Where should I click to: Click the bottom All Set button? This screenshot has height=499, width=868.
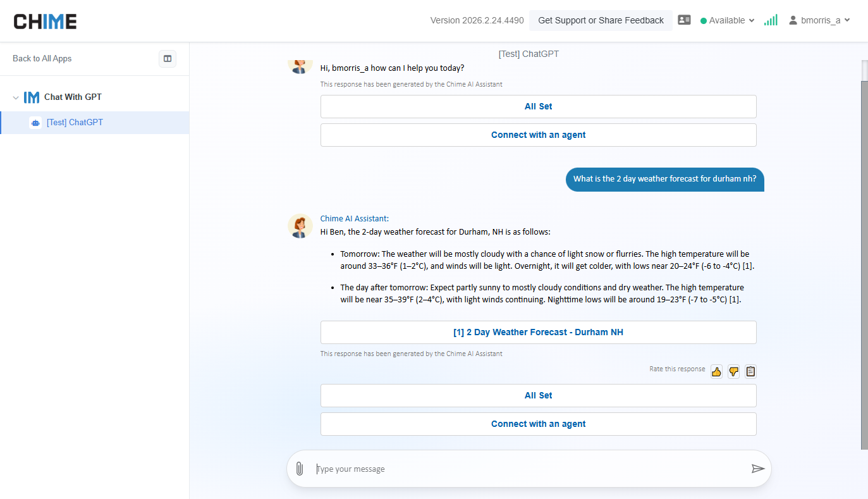[538, 396]
